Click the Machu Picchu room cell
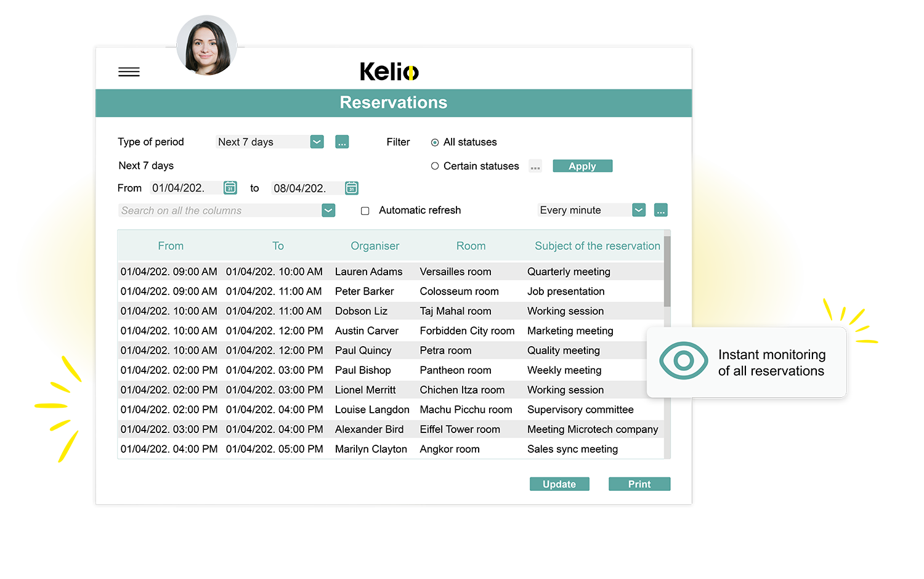 [466, 410]
